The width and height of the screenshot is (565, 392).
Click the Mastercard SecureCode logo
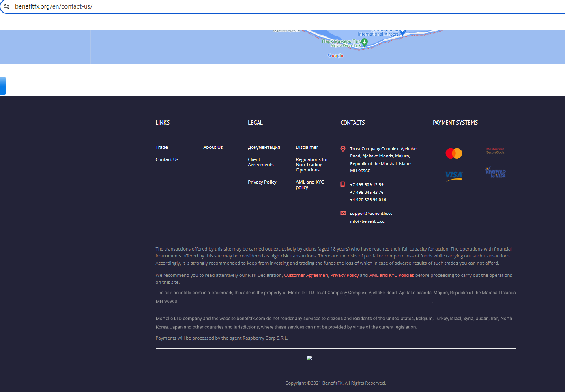tap(495, 151)
